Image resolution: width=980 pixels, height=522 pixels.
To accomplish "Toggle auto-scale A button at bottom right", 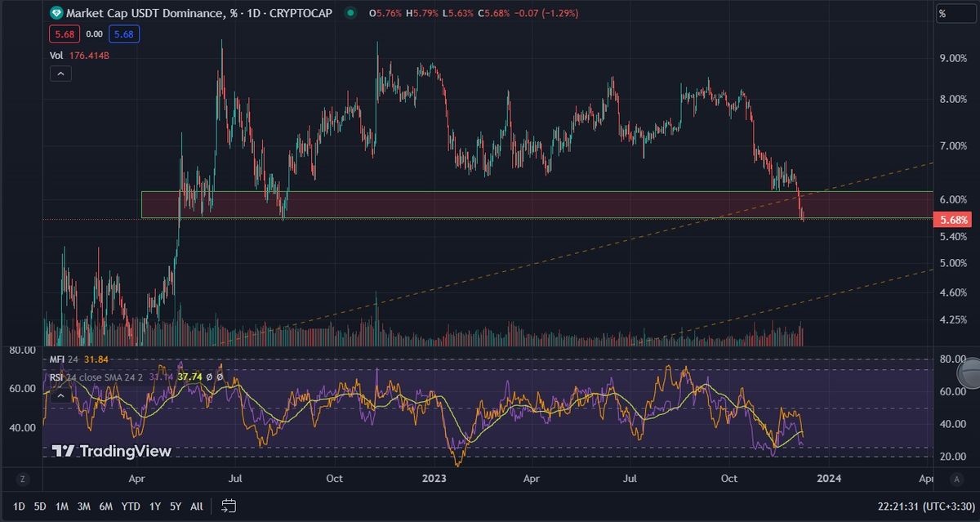I will pos(955,478).
